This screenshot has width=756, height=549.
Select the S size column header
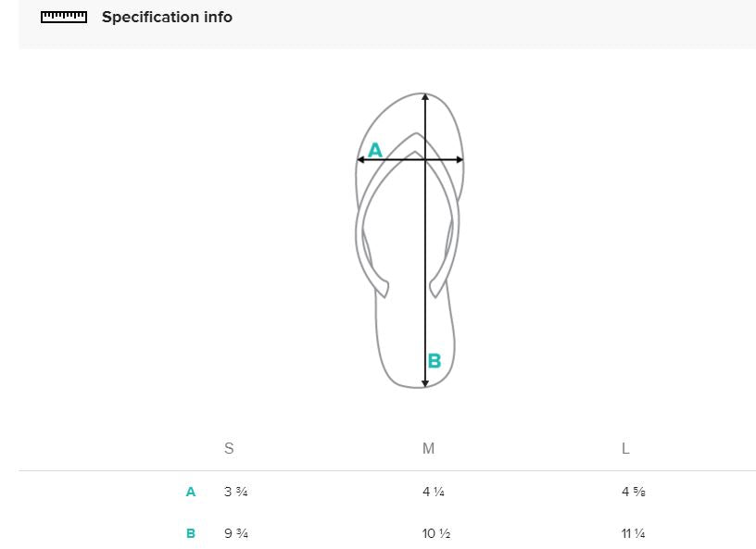[229, 448]
